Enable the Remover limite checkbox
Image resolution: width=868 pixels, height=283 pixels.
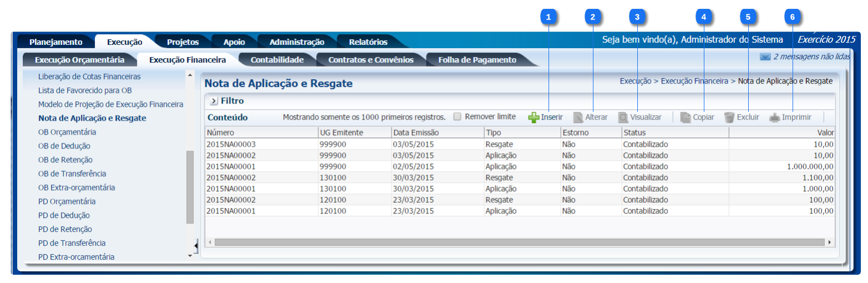point(457,117)
